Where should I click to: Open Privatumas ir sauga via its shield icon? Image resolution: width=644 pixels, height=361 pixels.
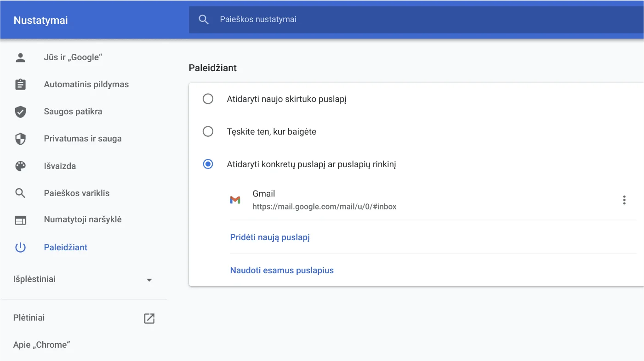coord(20,138)
